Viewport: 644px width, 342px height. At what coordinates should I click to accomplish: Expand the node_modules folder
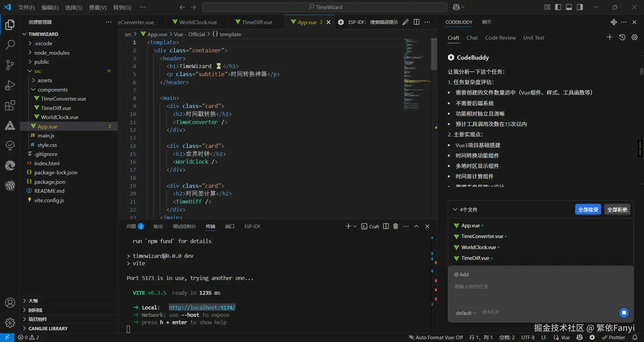click(x=52, y=53)
